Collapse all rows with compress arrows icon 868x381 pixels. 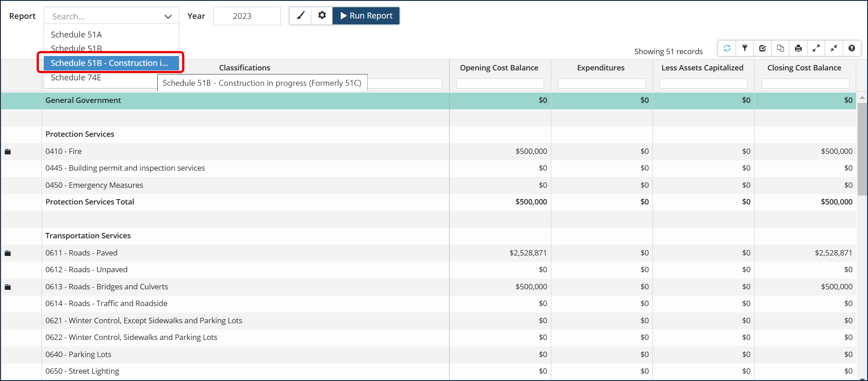click(x=834, y=48)
